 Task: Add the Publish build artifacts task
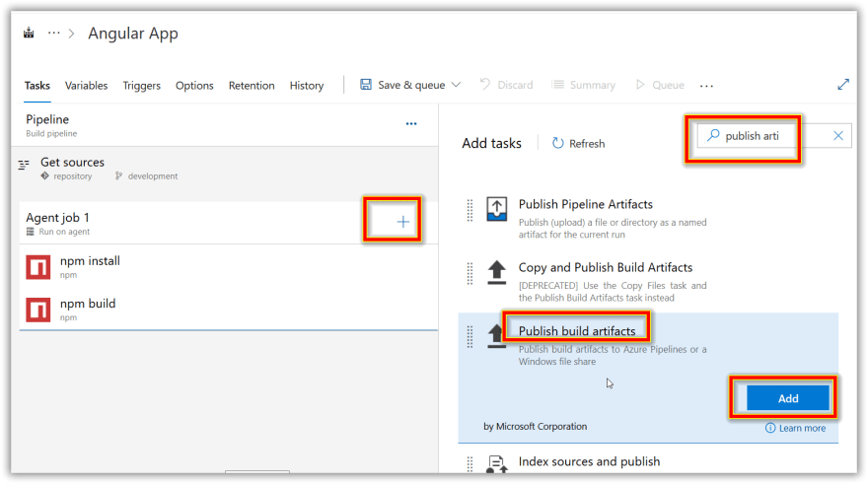(788, 398)
